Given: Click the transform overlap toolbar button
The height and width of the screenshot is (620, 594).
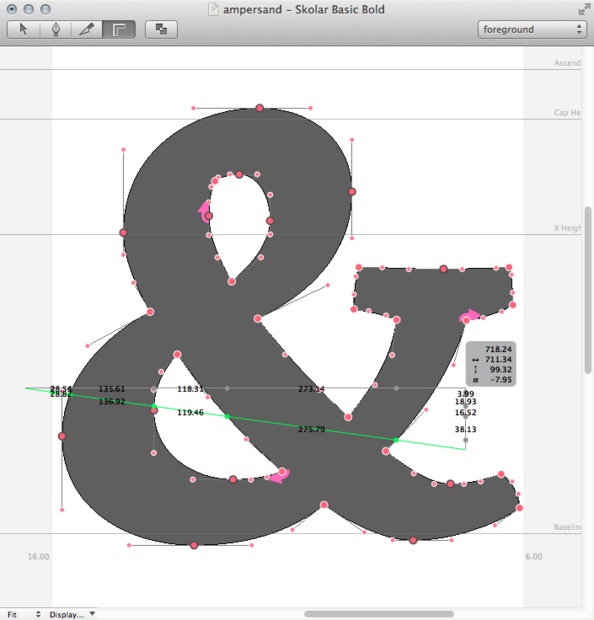Looking at the screenshot, I should [161, 29].
